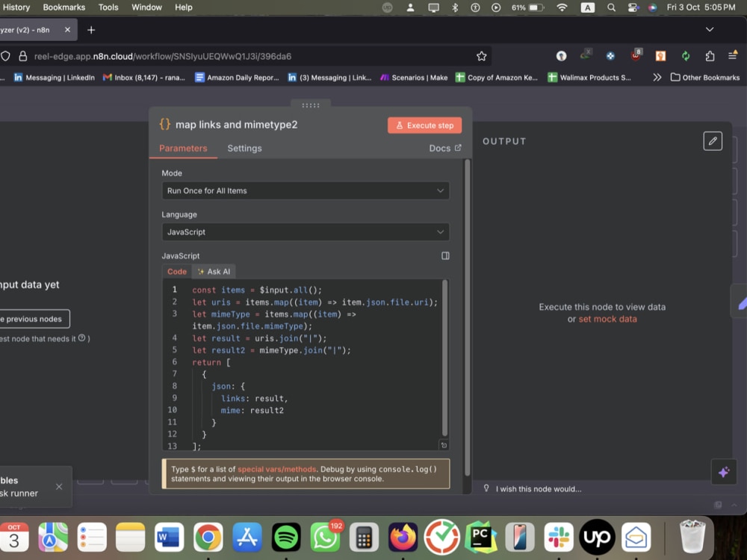Click the I wish this node would field
Image resolution: width=747 pixels, height=560 pixels.
(539, 489)
